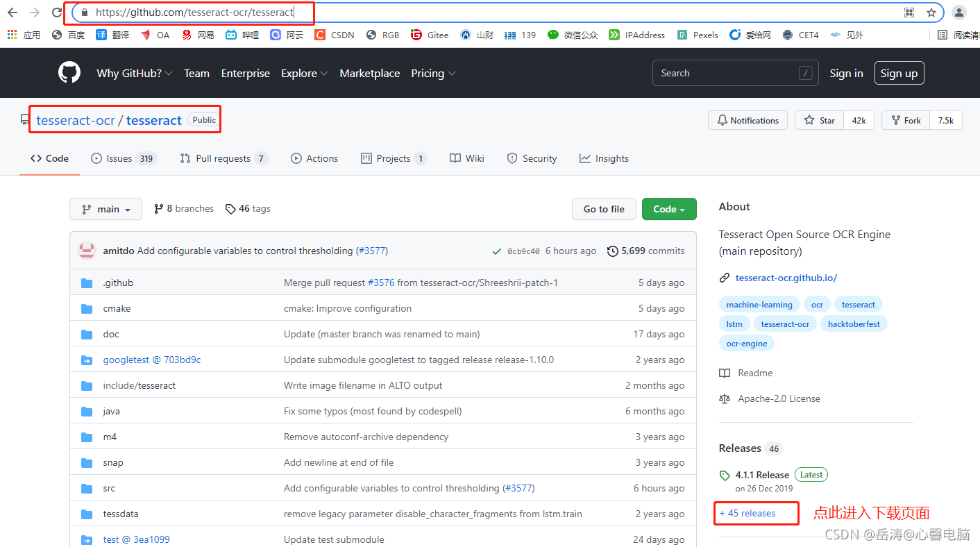The height and width of the screenshot is (547, 980).
Task: Click the tag icon next to 4.1.1 Release
Action: pos(725,476)
